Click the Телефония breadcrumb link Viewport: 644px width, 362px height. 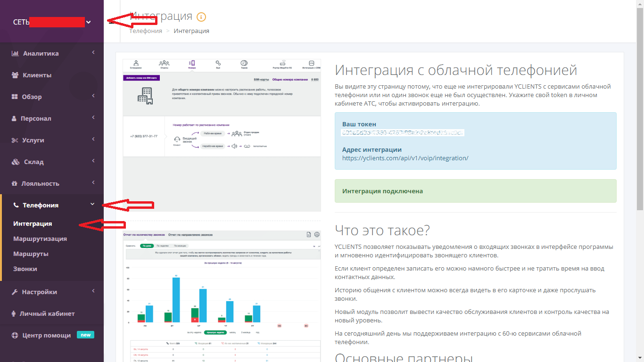[145, 31]
